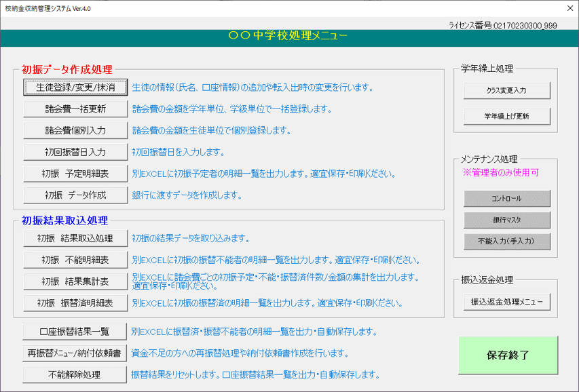This screenshot has width=579, height=392.
Task: Open クラス変更入力 for class change entry
Action: [x=506, y=90]
